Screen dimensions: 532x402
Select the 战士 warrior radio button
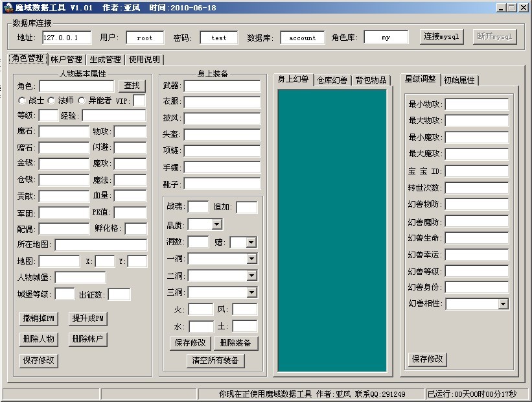click(x=21, y=100)
